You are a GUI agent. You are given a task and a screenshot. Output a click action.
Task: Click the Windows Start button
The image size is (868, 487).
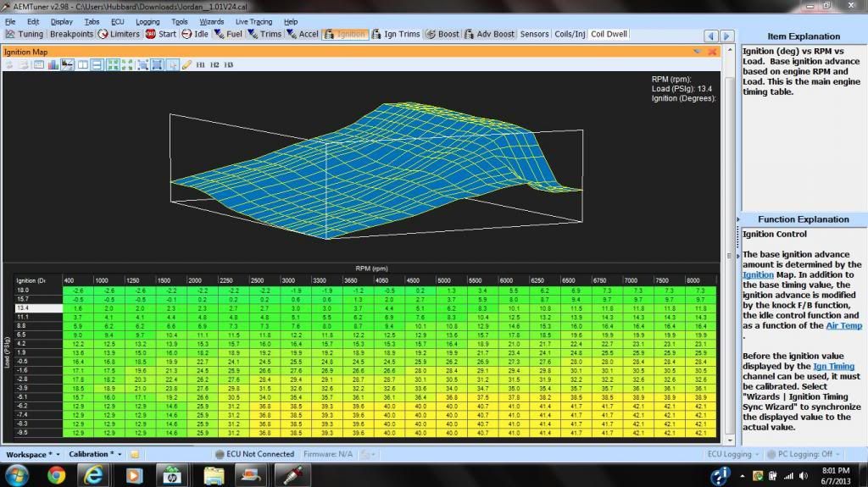click(17, 475)
